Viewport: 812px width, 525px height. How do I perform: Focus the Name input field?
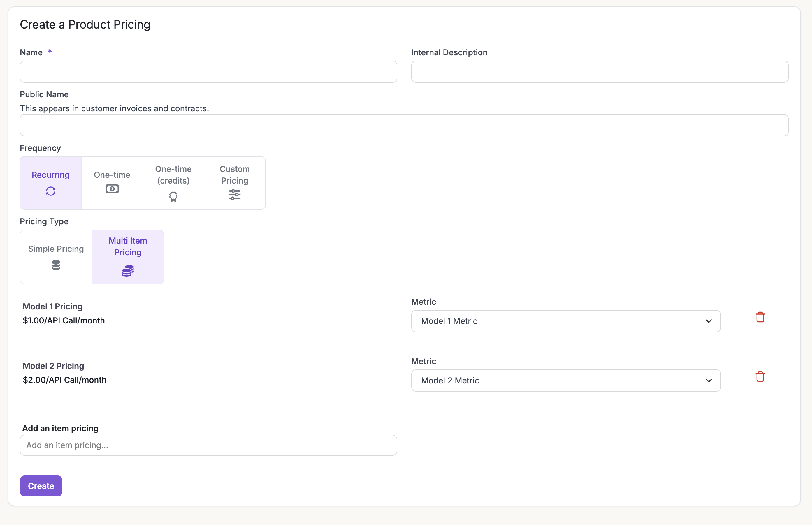coord(208,72)
